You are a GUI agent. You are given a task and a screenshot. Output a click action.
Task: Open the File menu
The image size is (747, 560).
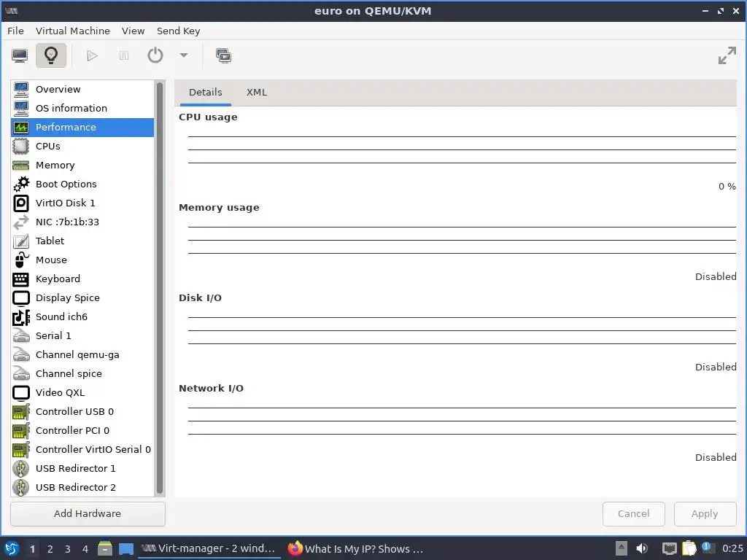(x=15, y=31)
